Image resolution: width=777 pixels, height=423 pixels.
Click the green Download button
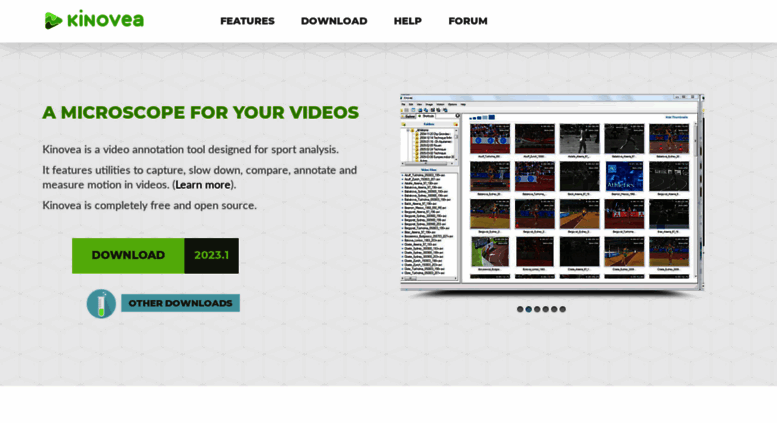[x=128, y=256]
